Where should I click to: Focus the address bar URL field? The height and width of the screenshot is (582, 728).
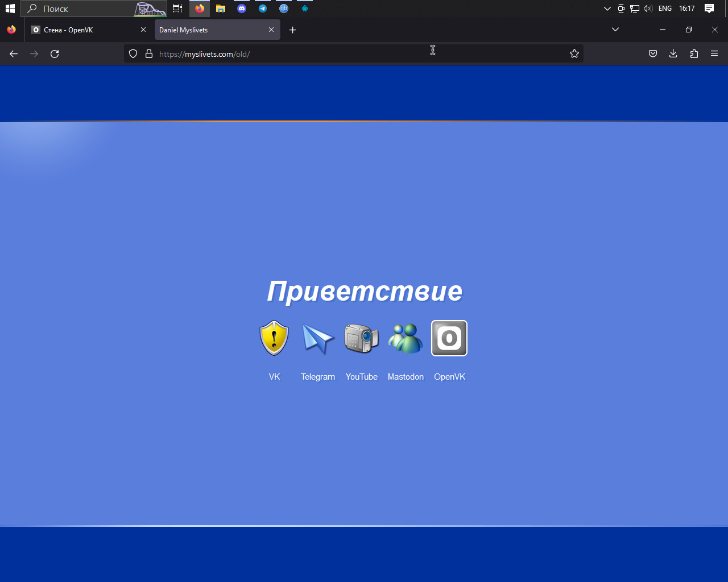coord(341,54)
